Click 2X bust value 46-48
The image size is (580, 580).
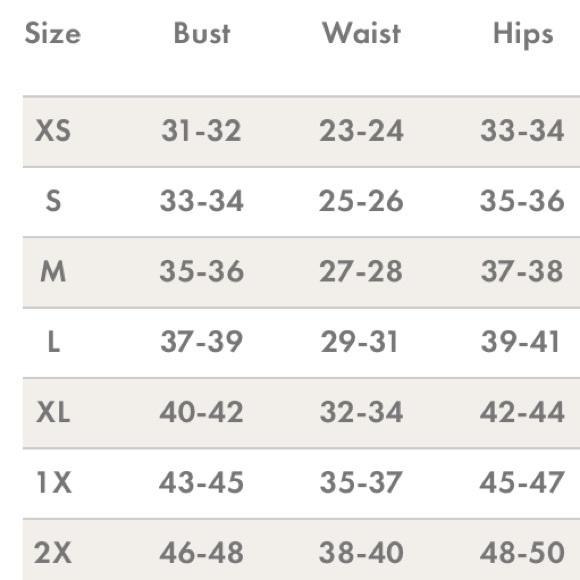click(x=202, y=553)
